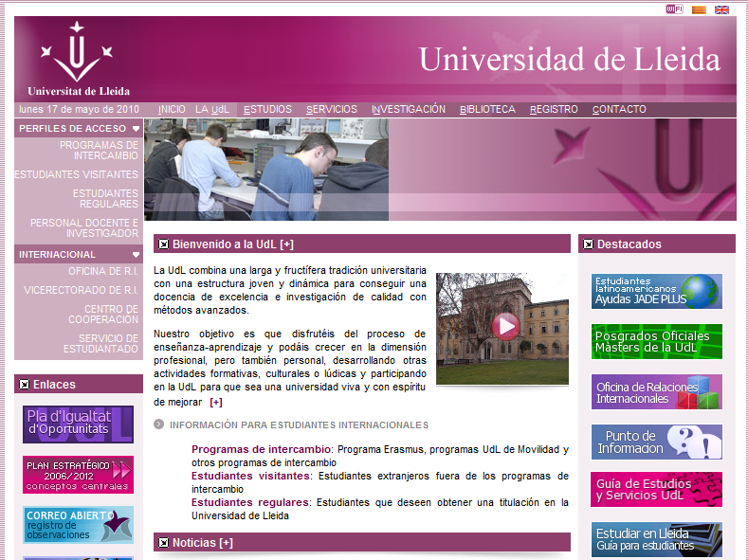Open Oficina de R.I. link

pos(103,271)
